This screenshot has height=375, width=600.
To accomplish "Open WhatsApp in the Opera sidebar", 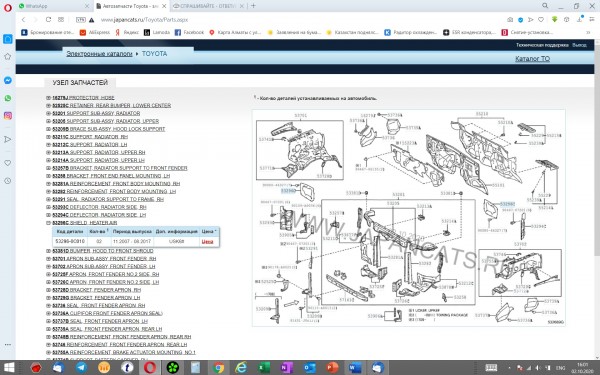I will (8, 98).
